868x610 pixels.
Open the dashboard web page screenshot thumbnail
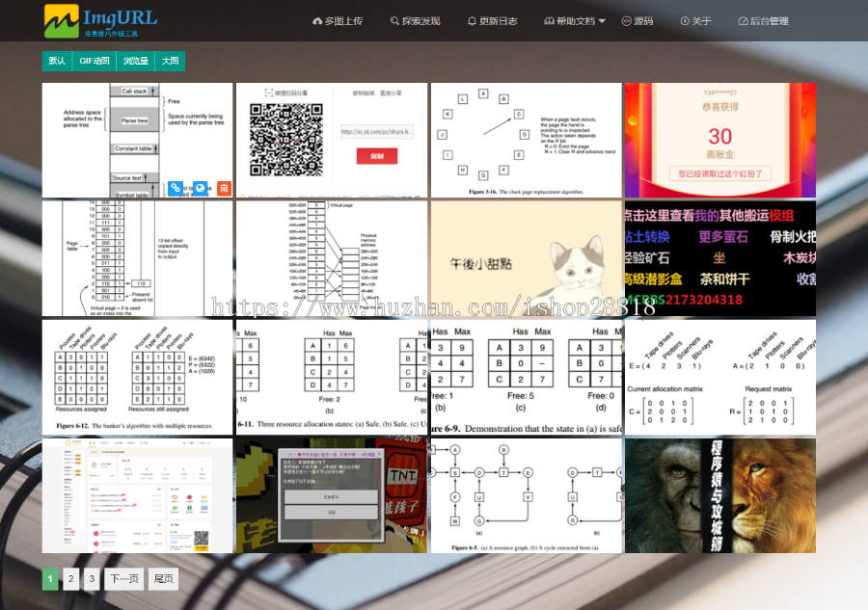(137, 495)
